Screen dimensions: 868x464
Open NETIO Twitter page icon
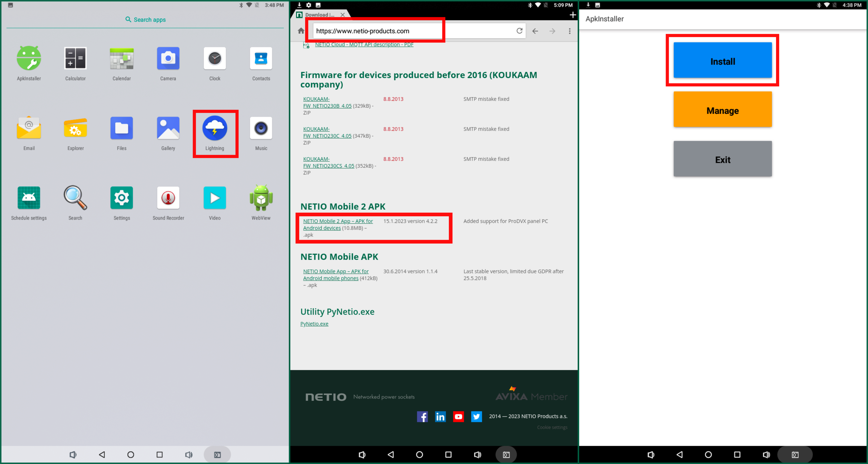pos(476,417)
